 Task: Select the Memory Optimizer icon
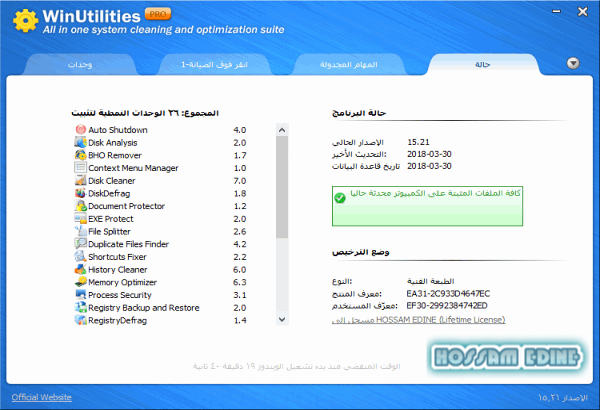point(80,282)
